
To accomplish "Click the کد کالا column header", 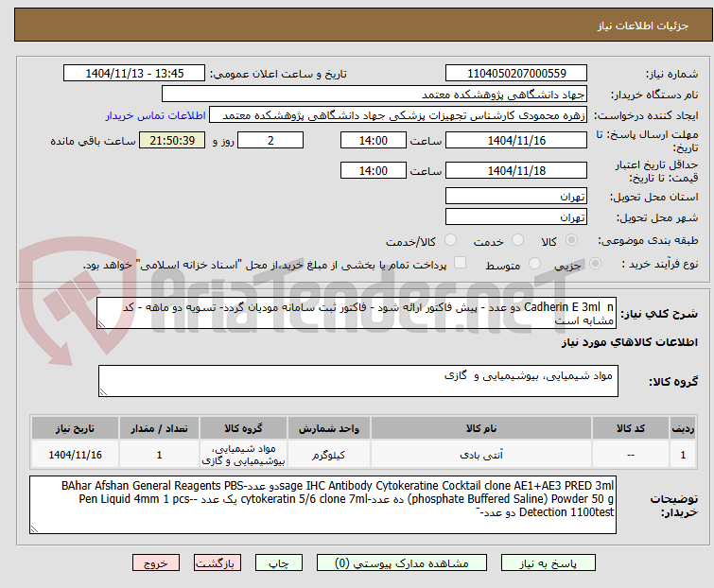I will pyautogui.click(x=630, y=428).
